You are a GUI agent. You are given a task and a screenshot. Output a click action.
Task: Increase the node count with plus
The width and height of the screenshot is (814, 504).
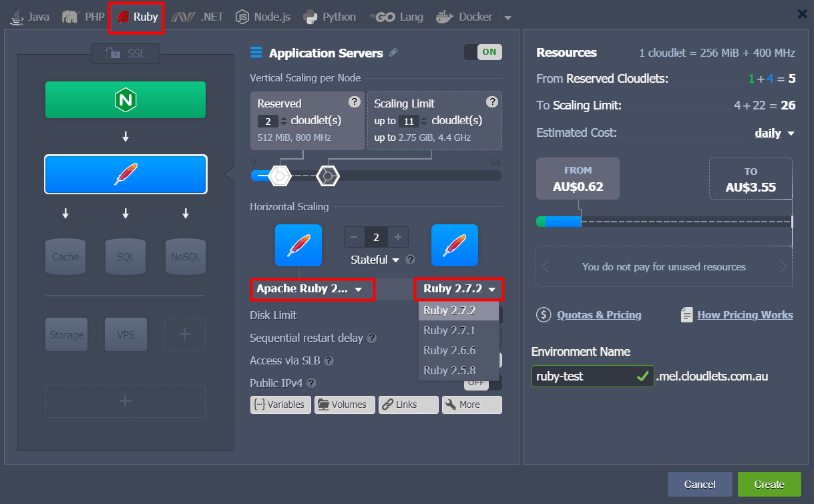click(x=398, y=237)
